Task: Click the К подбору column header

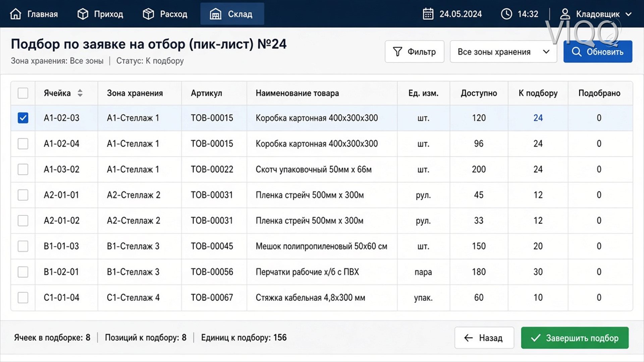Action: [x=538, y=93]
